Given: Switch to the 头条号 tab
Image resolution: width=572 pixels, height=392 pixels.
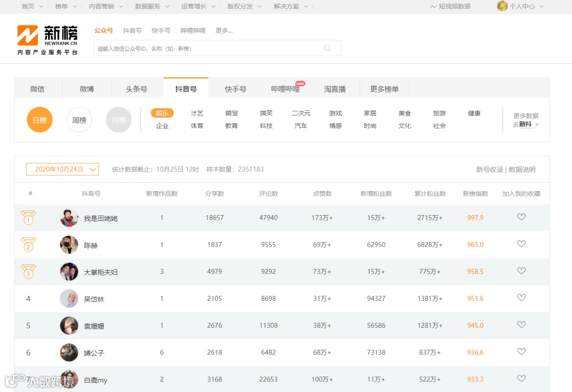Looking at the screenshot, I should (x=137, y=88).
